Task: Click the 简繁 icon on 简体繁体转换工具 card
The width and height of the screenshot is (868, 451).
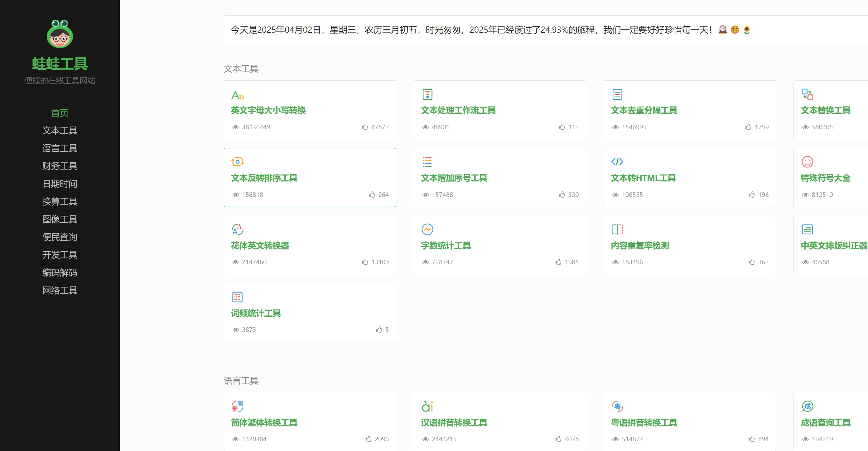Action: pos(237,406)
